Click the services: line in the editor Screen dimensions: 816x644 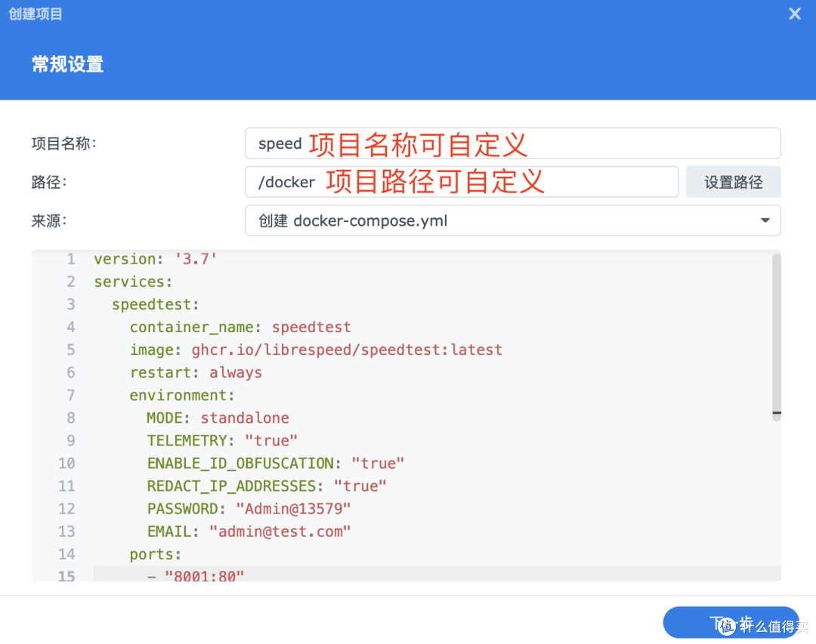point(133,282)
